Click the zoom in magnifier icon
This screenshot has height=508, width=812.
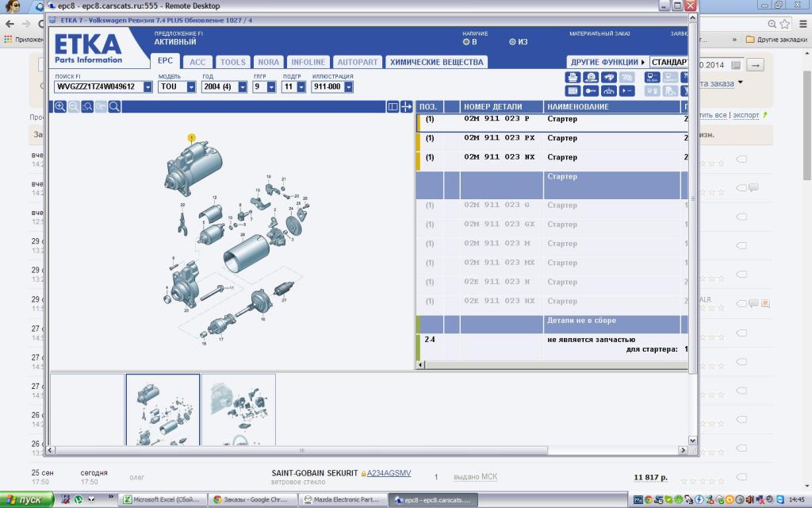tap(60, 107)
